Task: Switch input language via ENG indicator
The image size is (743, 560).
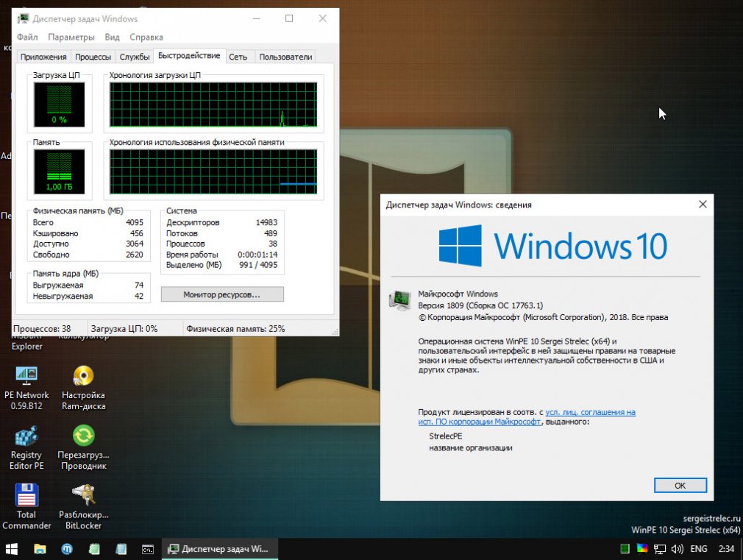Action: (698, 549)
